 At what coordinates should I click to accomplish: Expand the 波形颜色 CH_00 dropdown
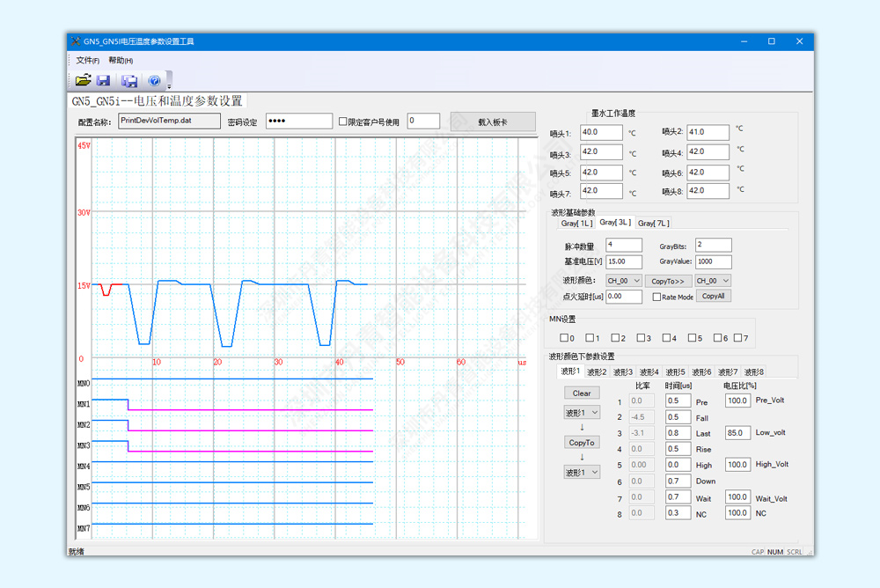click(624, 280)
